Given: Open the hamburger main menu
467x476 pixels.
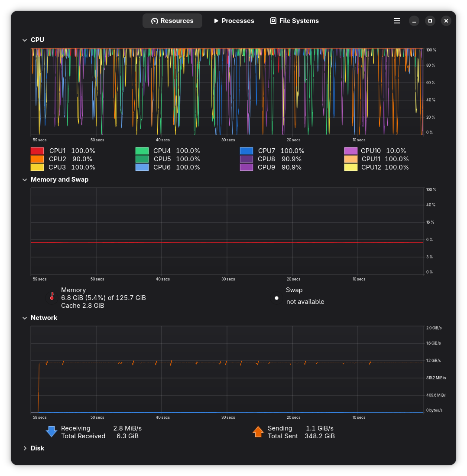Looking at the screenshot, I should 396,21.
